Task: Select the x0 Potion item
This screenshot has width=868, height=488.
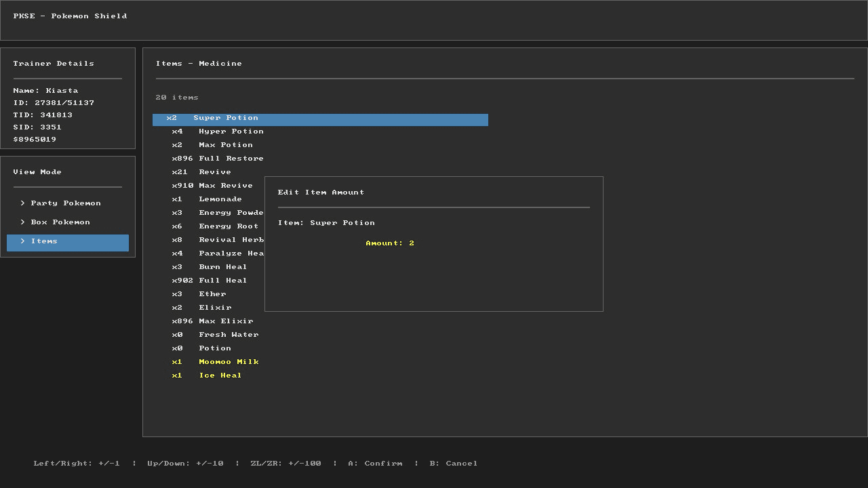Action: (201, 348)
